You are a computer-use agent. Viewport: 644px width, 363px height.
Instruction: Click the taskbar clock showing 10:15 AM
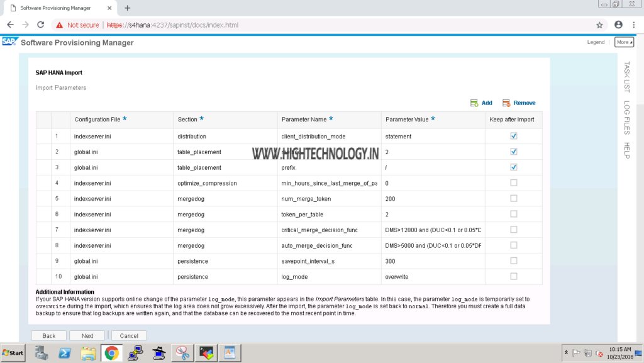tap(619, 353)
